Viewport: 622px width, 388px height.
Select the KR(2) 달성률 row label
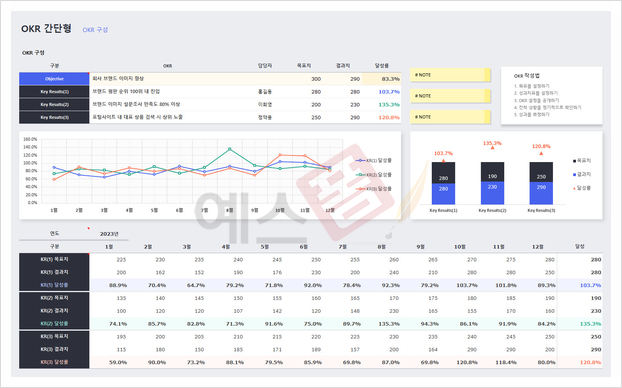pyautogui.click(x=54, y=323)
